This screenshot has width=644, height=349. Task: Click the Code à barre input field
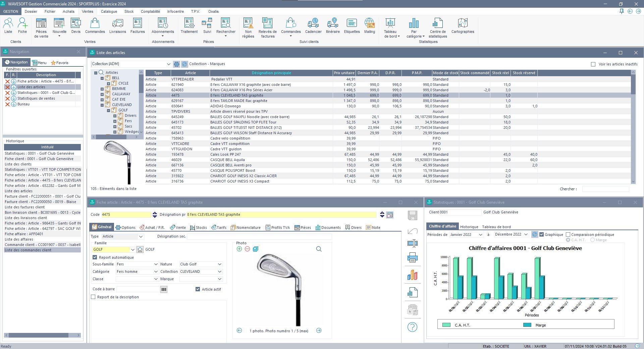(138, 289)
